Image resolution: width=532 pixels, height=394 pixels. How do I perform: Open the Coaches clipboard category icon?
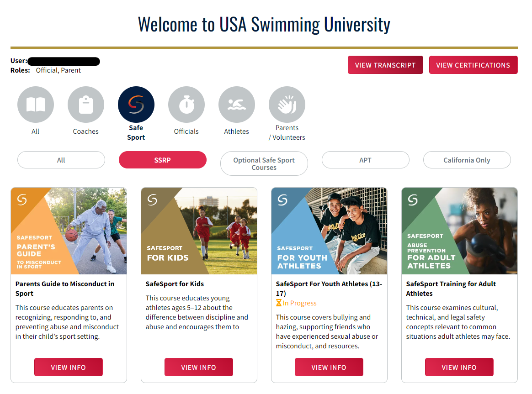86,105
